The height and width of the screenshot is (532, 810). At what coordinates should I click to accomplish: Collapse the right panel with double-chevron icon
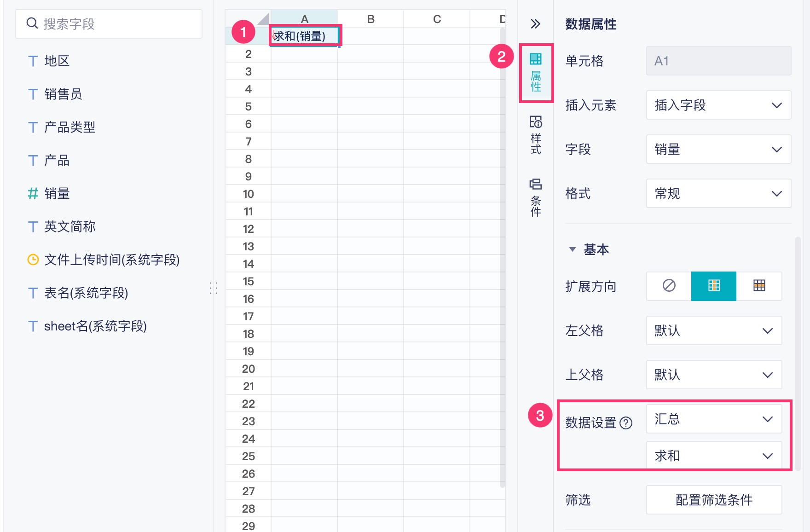coord(535,24)
